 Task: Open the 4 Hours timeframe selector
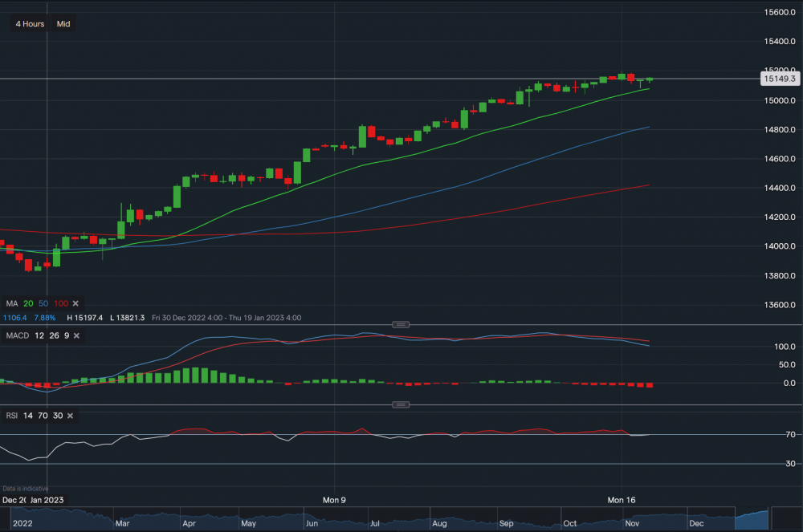(28, 23)
